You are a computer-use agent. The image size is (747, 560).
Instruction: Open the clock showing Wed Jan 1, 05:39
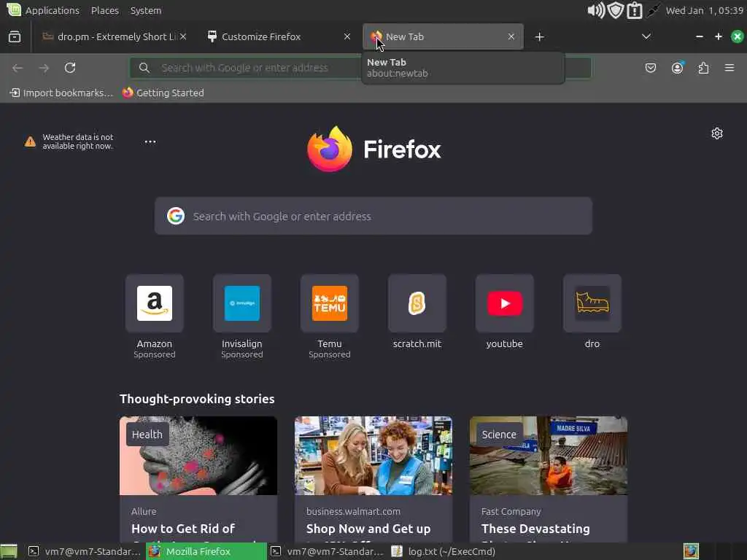click(704, 10)
